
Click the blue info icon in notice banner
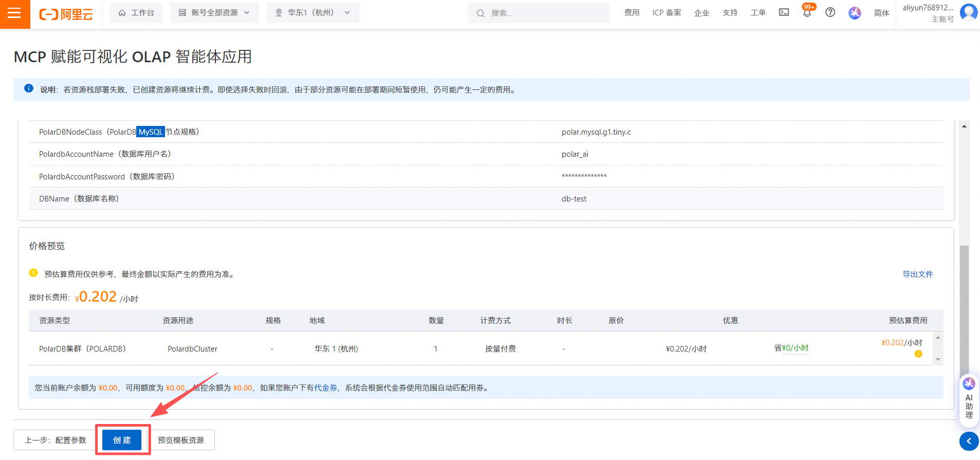pyautogui.click(x=29, y=88)
